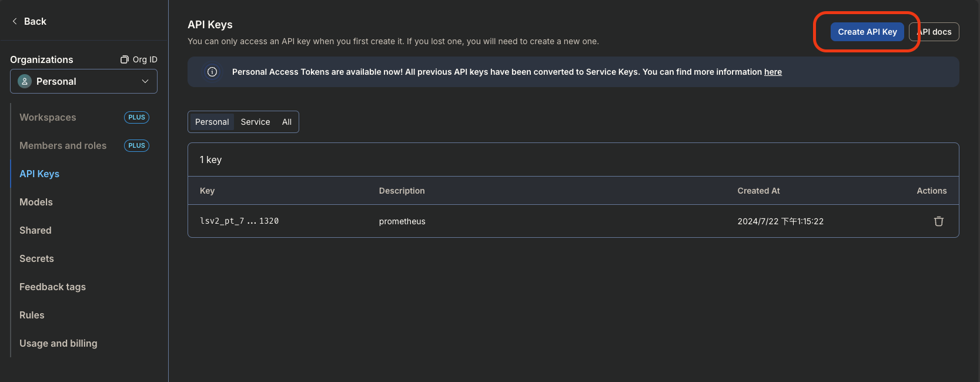Click the Org ID copy icon
The height and width of the screenshot is (382, 980).
(125, 59)
